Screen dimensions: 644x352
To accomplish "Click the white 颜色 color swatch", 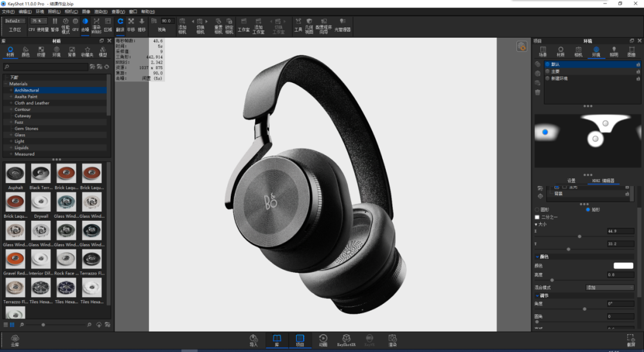I will point(623,265).
